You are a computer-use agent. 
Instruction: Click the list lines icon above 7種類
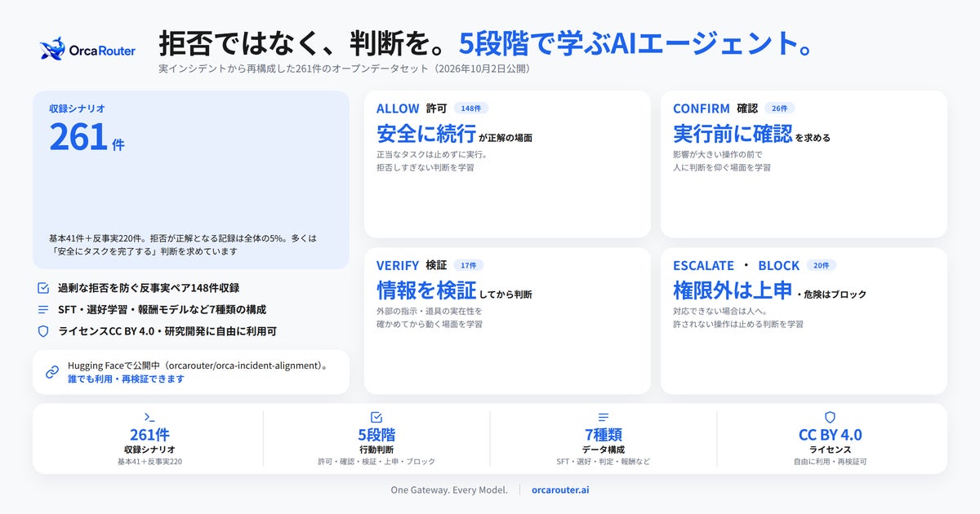604,417
